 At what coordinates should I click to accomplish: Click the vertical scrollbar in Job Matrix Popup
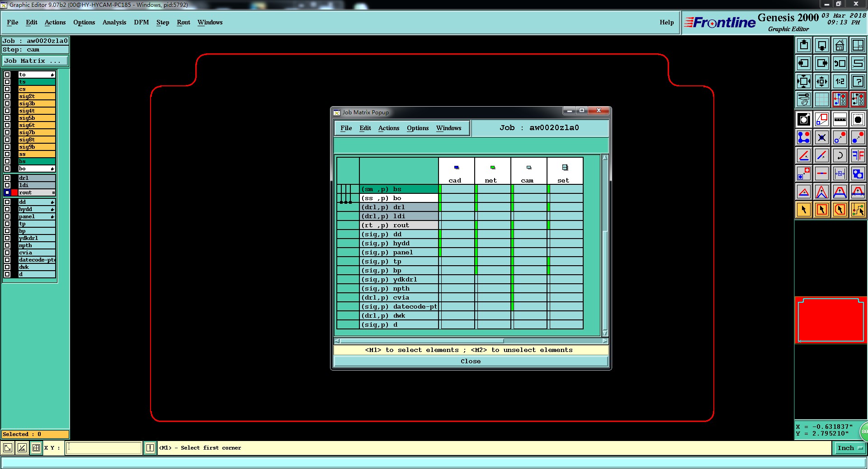pos(605,245)
